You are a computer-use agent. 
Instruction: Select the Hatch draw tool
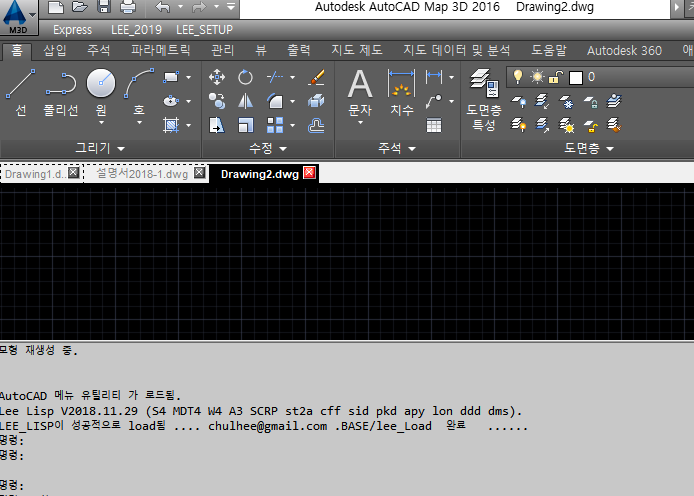pos(171,126)
